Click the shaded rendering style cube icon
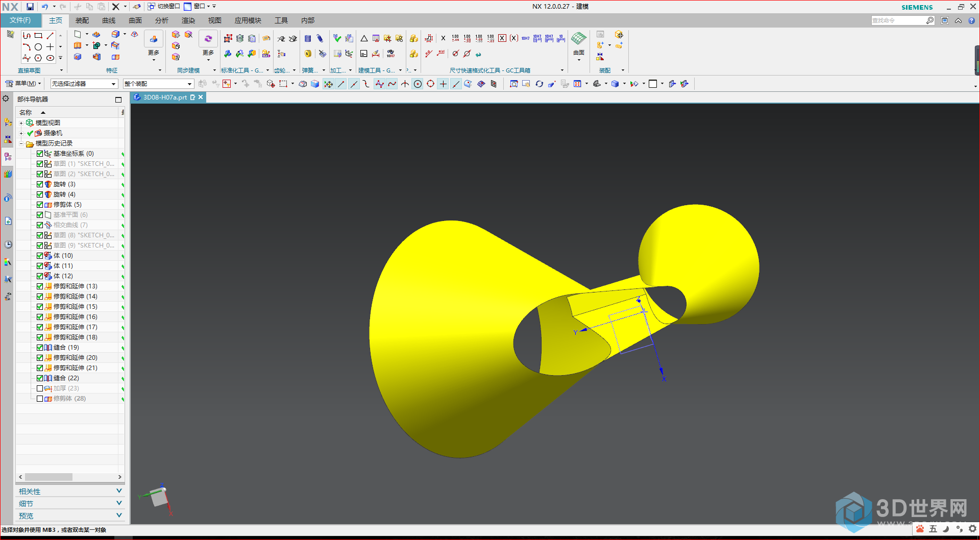 (615, 84)
